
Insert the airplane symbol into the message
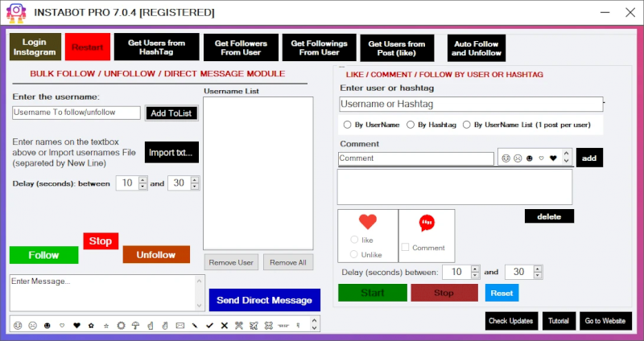click(254, 326)
